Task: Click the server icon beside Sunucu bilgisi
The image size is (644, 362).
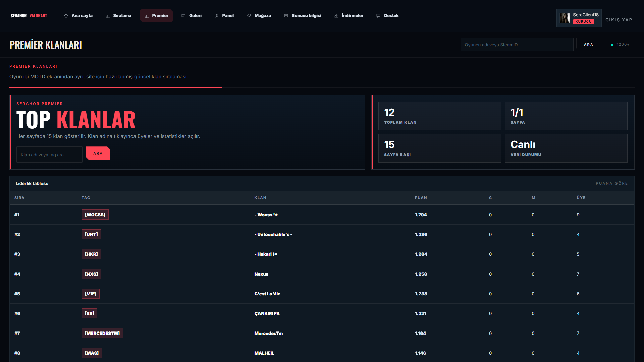Action: coord(286,16)
